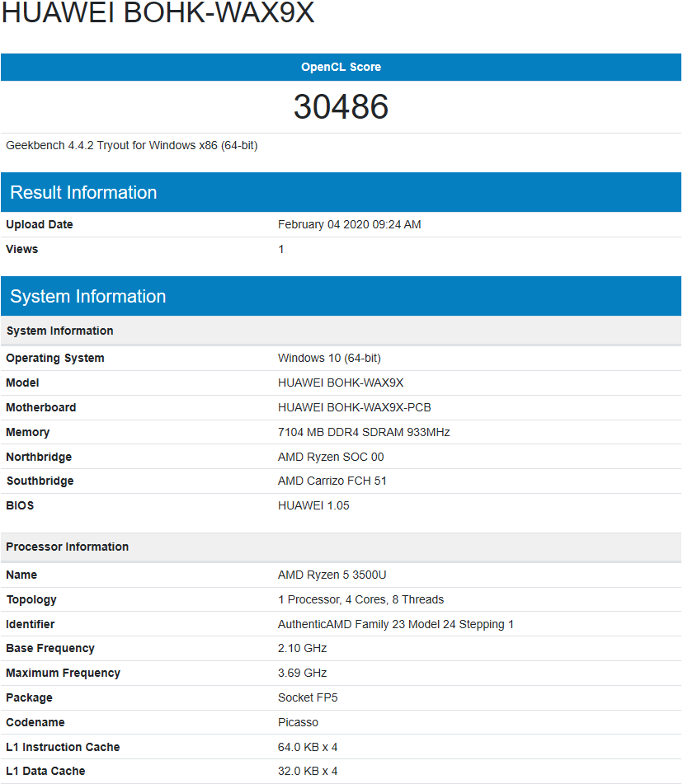Click Geekbench 4.4.2 Tryout version text
683x784 pixels.
tap(132, 145)
